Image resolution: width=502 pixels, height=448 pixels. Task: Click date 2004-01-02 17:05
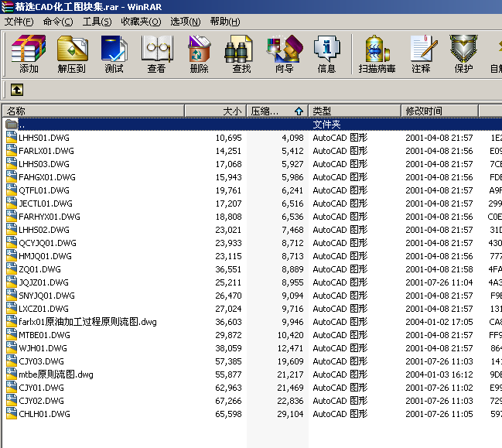click(439, 322)
